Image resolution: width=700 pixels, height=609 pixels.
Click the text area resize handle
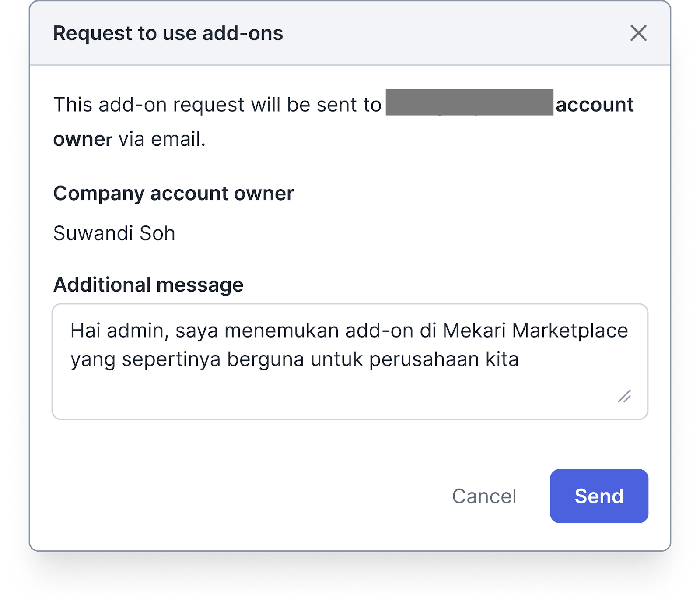pos(624,396)
